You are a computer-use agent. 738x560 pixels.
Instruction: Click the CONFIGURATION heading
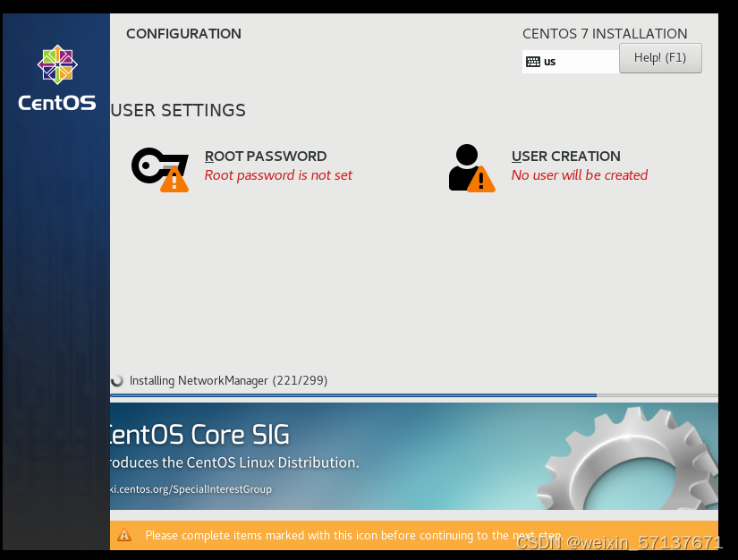click(x=183, y=34)
